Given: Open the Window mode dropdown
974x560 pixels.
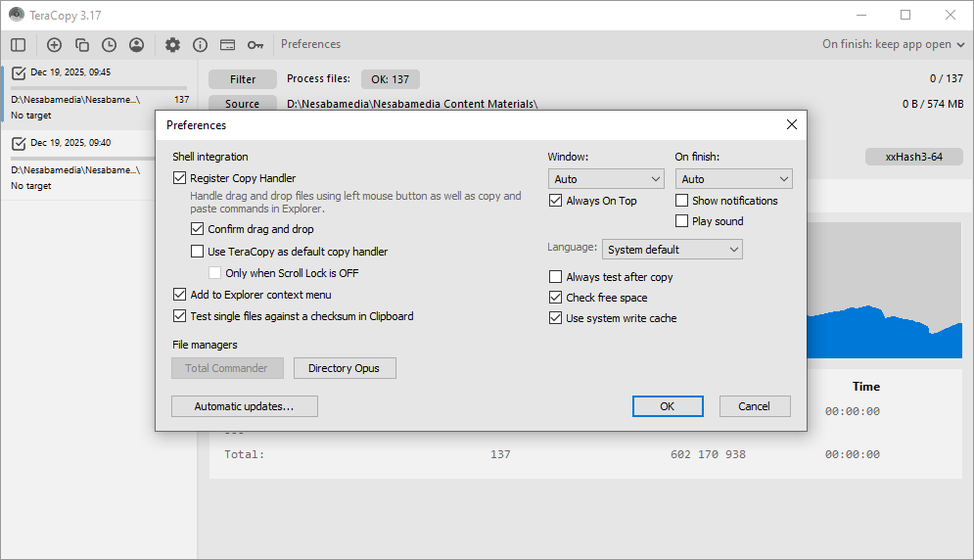Looking at the screenshot, I should pyautogui.click(x=606, y=179).
